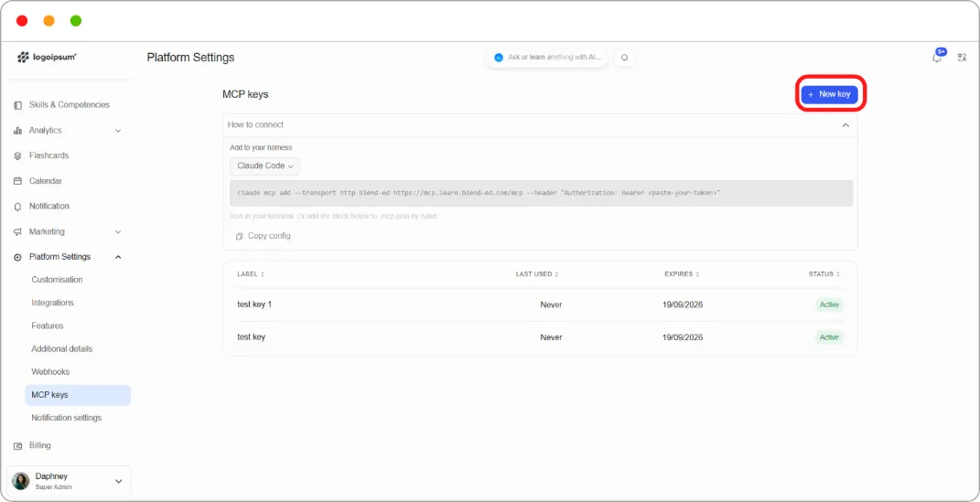Viewport: 980px width, 502px height.
Task: Click the MCP keys heading
Action: (x=245, y=94)
